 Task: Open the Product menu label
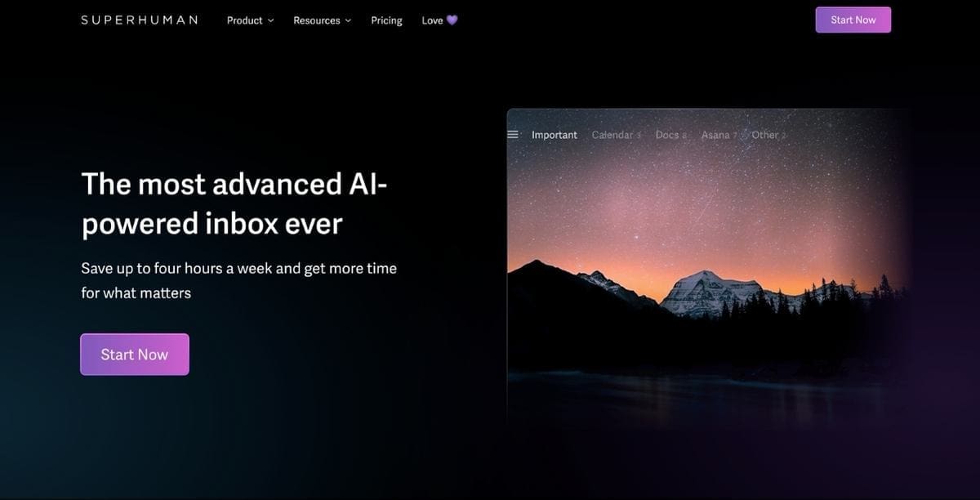[x=244, y=20]
